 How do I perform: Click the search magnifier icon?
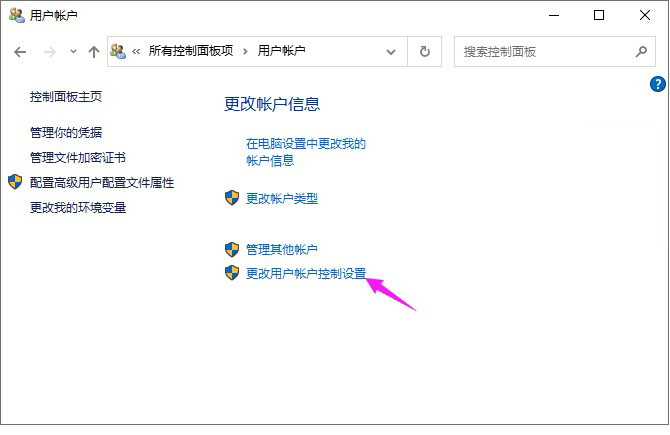pyautogui.click(x=641, y=52)
